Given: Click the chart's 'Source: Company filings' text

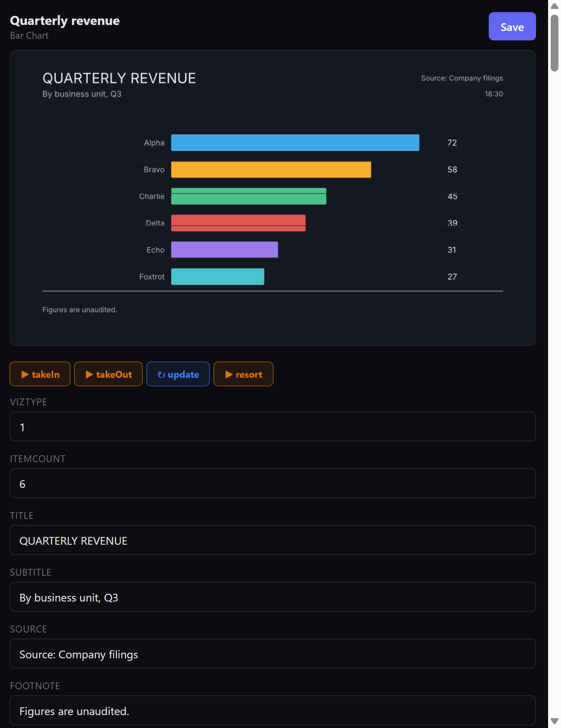Looking at the screenshot, I should (x=462, y=78).
